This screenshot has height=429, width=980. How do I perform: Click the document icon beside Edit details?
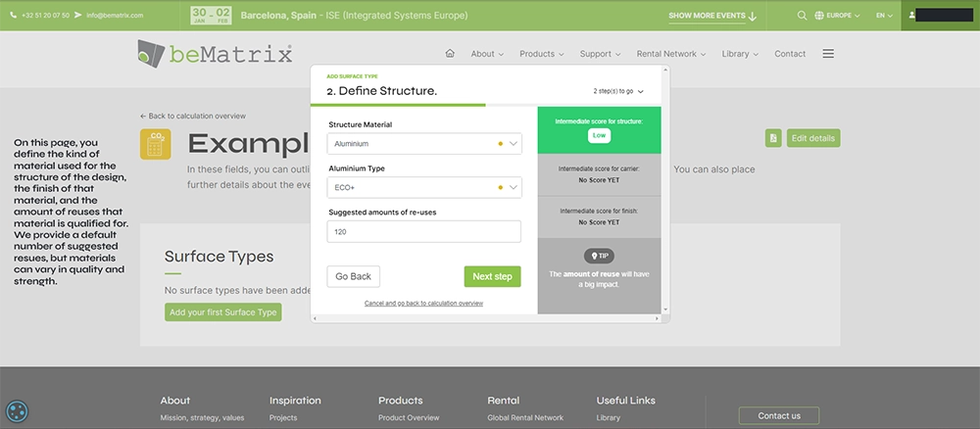(x=773, y=138)
